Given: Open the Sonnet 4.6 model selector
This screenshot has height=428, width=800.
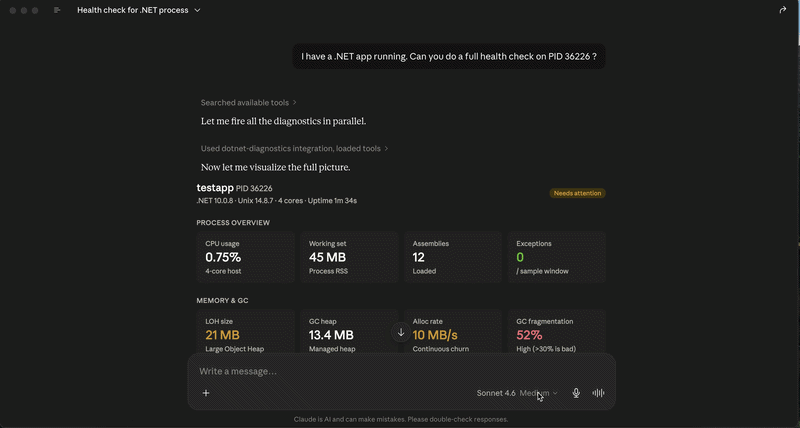Looking at the screenshot, I should pyautogui.click(x=517, y=393).
